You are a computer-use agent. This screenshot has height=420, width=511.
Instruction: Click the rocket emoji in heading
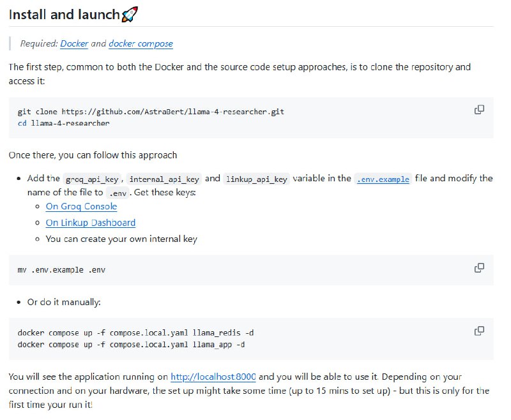(130, 15)
